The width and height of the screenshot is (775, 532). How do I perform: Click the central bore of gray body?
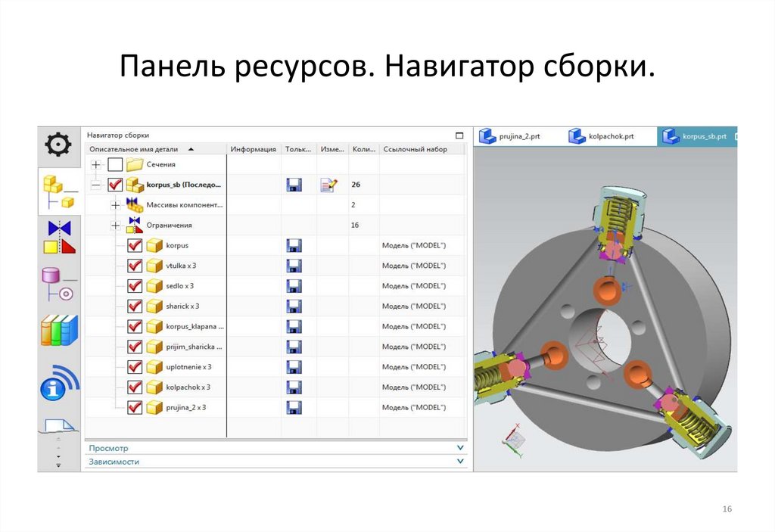602,341
